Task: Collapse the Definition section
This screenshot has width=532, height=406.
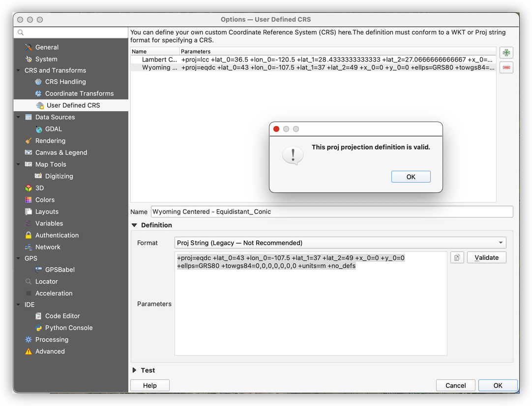Action: [x=135, y=225]
